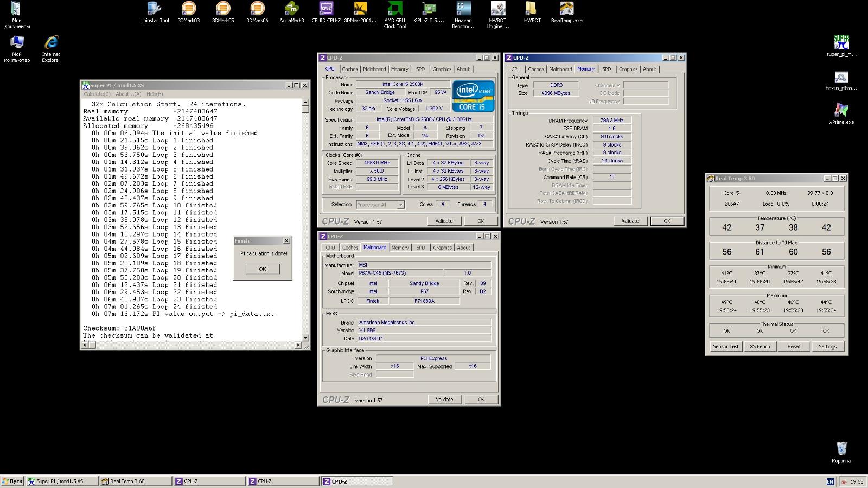Launch RealTemp.exe desktop icon
The width and height of the screenshot is (868, 488).
click(566, 12)
